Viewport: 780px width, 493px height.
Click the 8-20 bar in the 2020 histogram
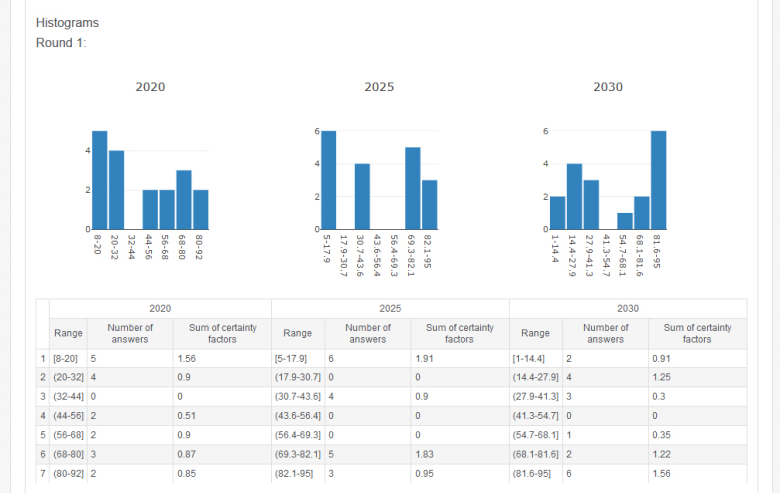(99, 180)
